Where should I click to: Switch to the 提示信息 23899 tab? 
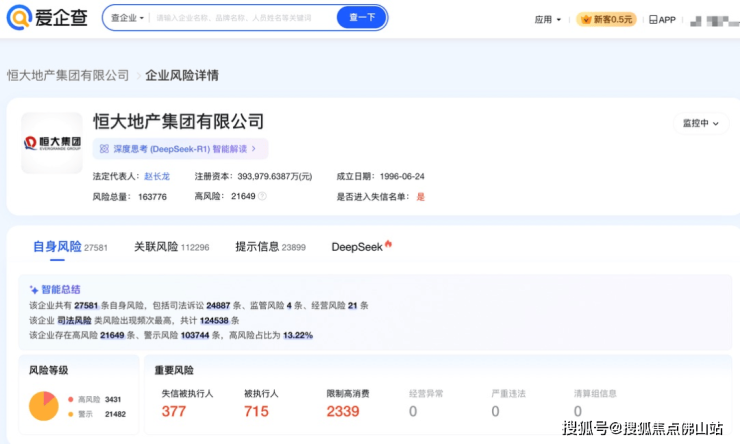click(x=270, y=247)
